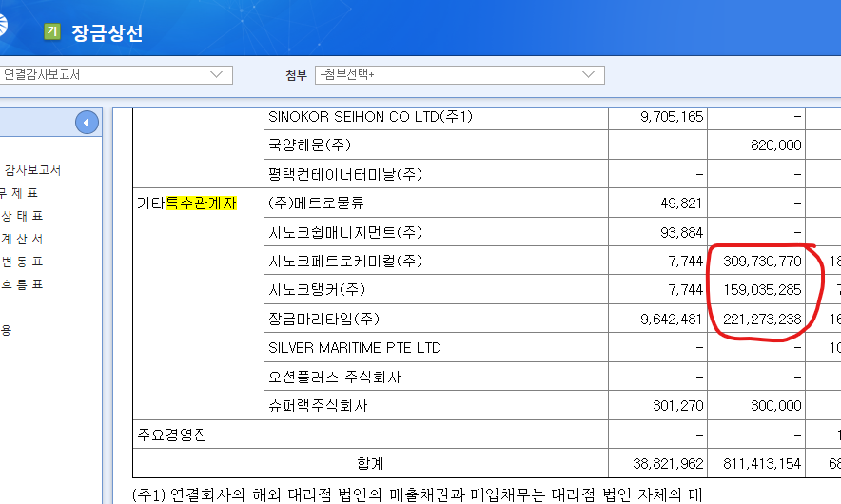The image size is (841, 504).
Task: Select the value 49,821
Action: (x=681, y=204)
